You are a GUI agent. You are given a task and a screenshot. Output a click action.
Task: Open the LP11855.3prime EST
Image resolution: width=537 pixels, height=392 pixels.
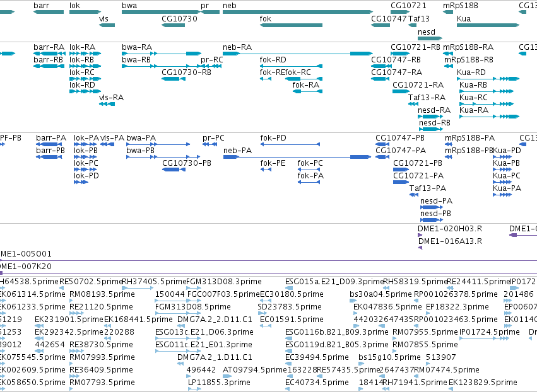click(x=194, y=389)
